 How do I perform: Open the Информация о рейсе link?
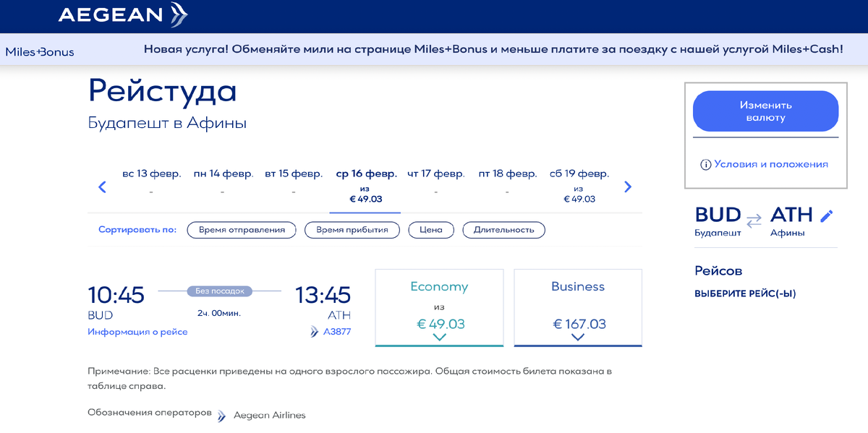138,331
